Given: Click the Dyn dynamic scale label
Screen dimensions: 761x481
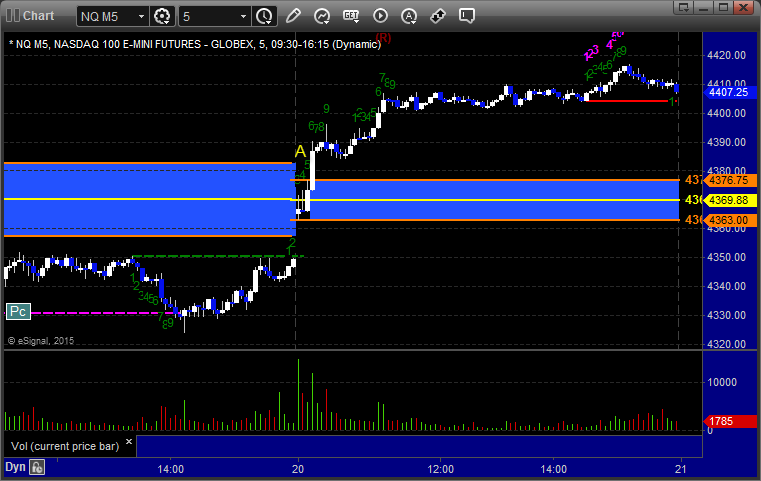Looking at the screenshot, I should click(x=15, y=467).
